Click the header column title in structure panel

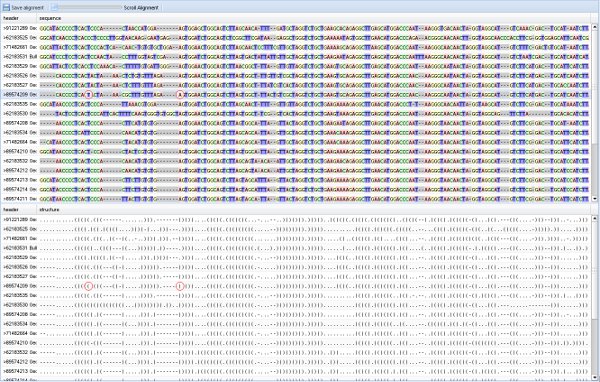(11, 210)
